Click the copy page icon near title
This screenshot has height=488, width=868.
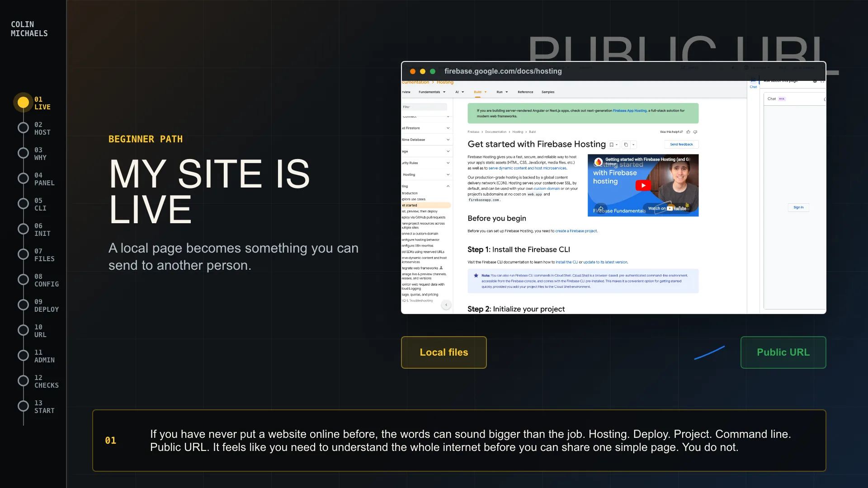[626, 145]
